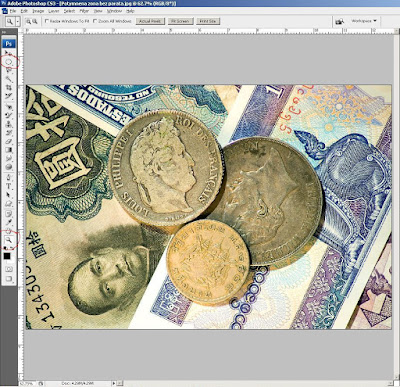This screenshot has height=387, width=400.
Task: Select the History Brush tool
Action: [9, 133]
